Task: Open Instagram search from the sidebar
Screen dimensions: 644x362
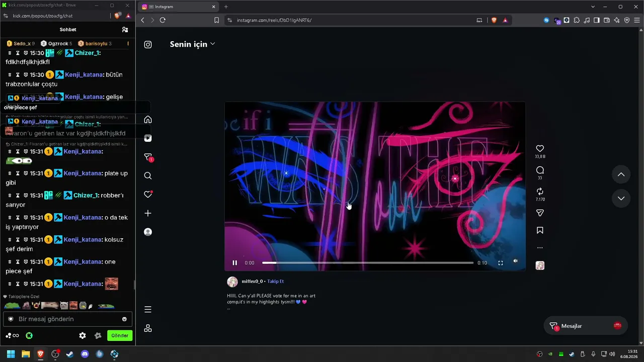Action: pos(148,176)
